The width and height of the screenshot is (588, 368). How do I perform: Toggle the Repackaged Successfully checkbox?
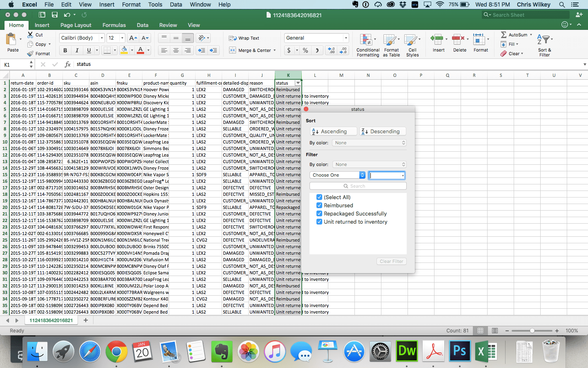pyautogui.click(x=319, y=213)
